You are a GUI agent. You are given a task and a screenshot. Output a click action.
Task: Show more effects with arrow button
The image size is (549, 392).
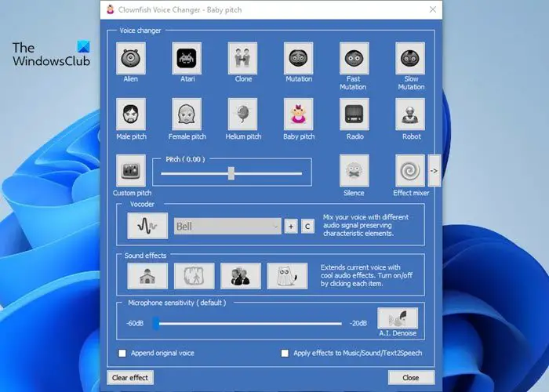click(x=434, y=170)
